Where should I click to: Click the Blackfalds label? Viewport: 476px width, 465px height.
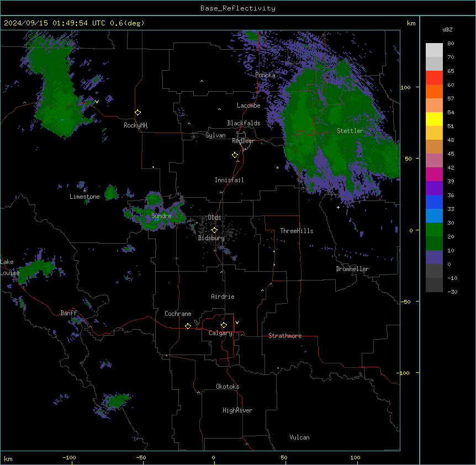point(244,123)
